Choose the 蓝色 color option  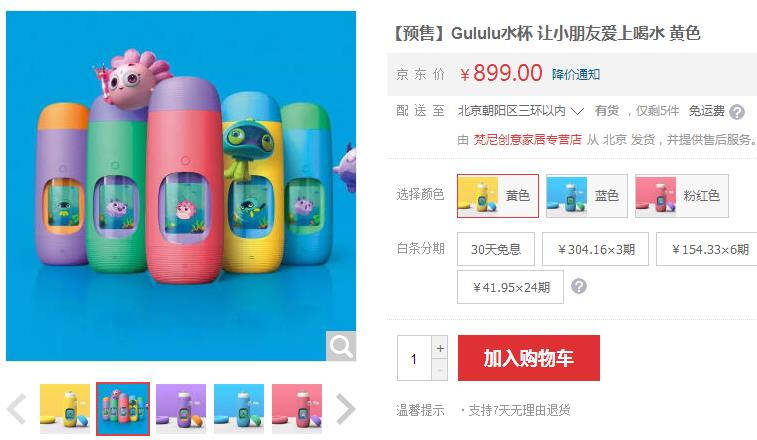point(587,196)
